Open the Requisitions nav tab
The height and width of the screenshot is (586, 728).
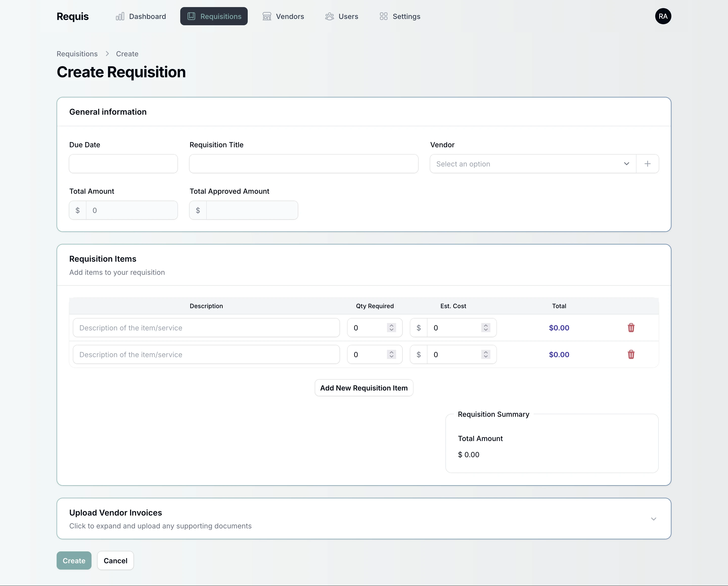214,16
